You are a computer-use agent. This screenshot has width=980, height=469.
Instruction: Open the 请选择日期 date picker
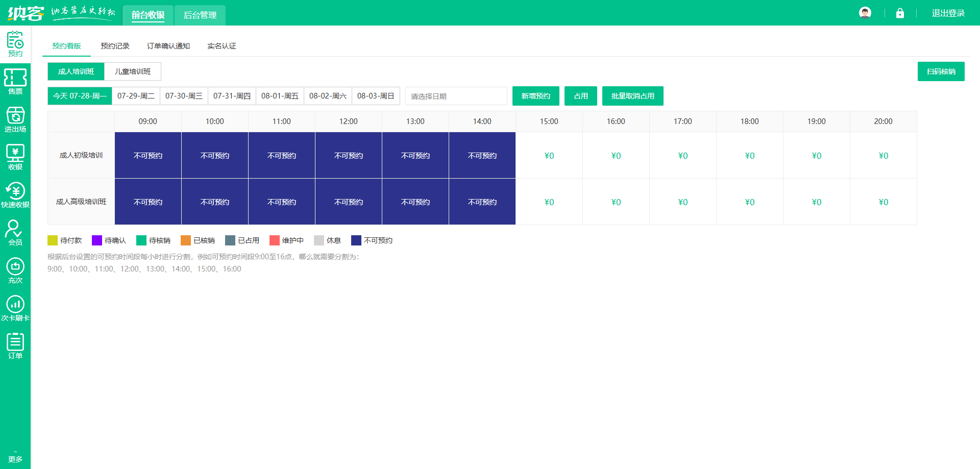[456, 96]
